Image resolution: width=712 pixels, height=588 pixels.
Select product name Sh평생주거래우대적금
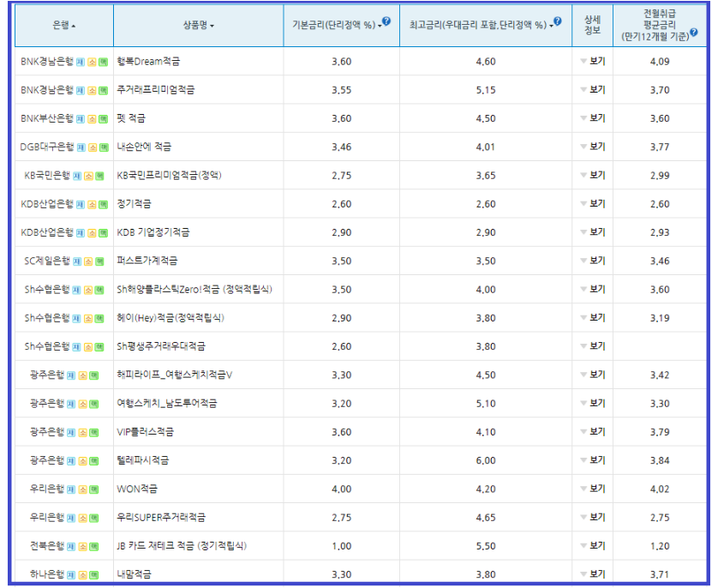pyautogui.click(x=161, y=346)
